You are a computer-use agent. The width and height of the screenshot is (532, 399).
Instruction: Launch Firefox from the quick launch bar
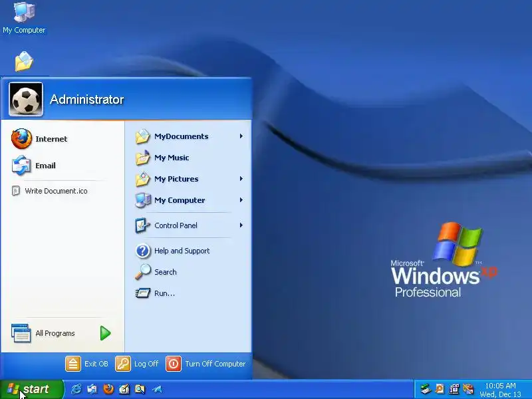pyautogui.click(x=108, y=389)
